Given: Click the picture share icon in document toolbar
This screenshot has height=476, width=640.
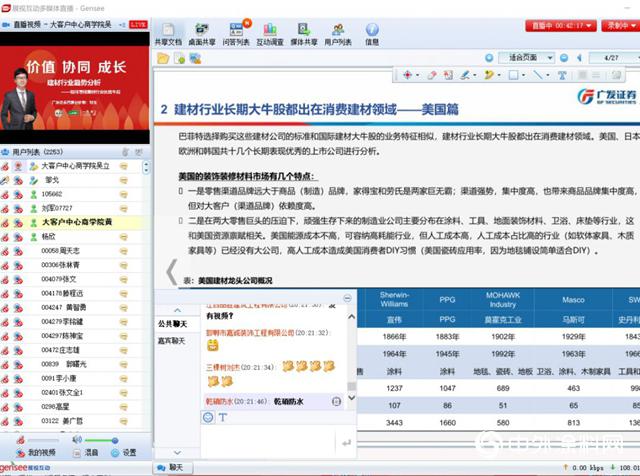Looking at the screenshot, I should point(195,58).
